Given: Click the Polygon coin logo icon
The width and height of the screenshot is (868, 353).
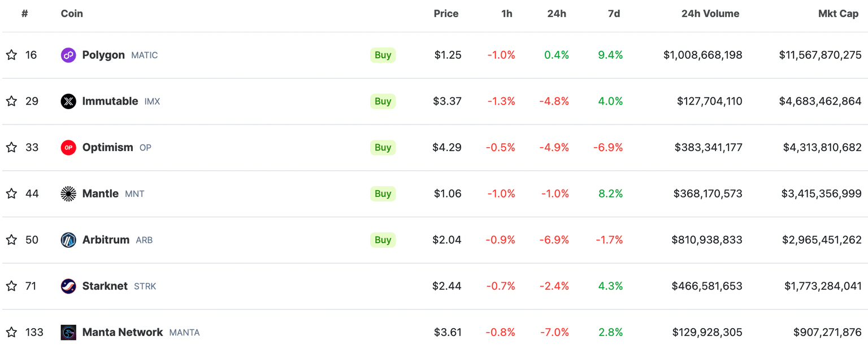Looking at the screenshot, I should pos(68,55).
